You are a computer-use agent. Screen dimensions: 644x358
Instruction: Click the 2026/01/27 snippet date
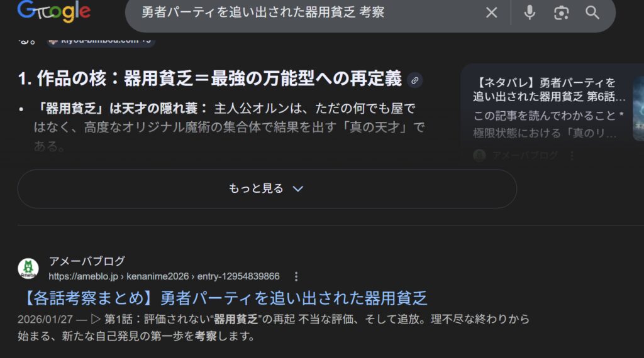point(45,319)
